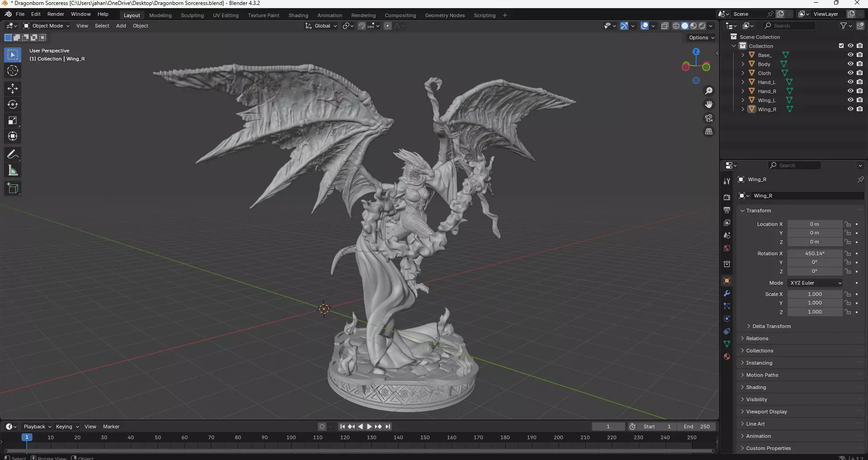Choose the Select Box tool
The height and width of the screenshot is (460, 868).
point(13,55)
